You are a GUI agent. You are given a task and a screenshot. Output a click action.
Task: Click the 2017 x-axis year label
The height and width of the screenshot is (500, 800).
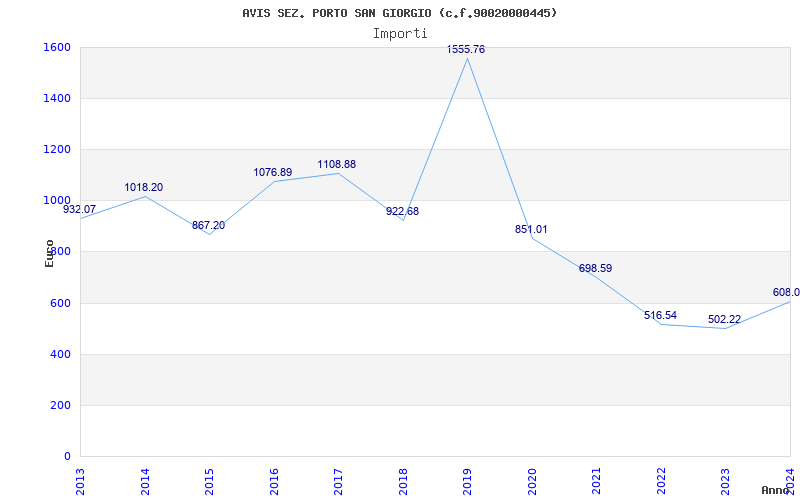click(338, 482)
